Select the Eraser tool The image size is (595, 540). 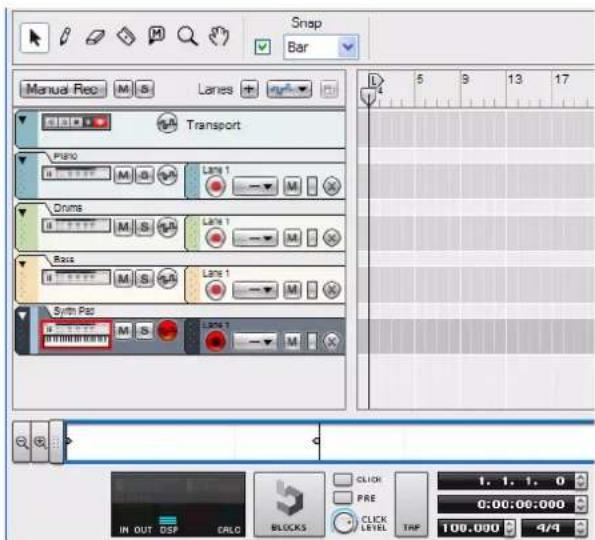(95, 37)
